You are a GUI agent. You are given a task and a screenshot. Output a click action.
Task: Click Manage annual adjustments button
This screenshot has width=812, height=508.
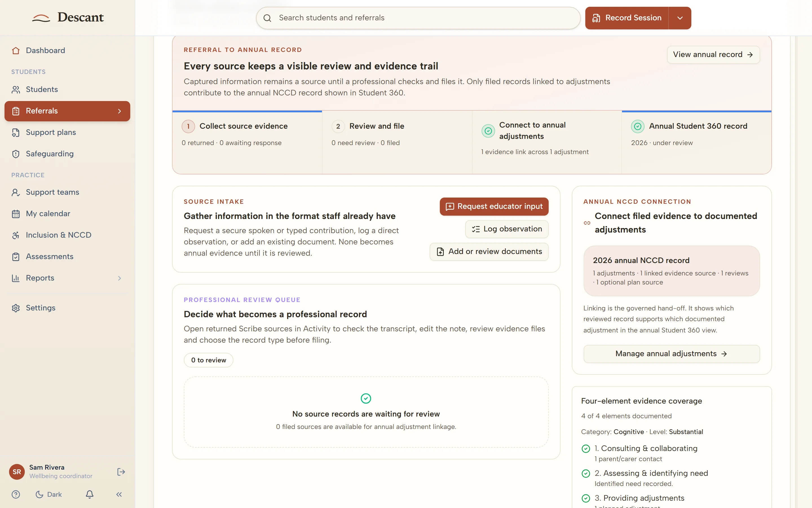[x=671, y=353]
